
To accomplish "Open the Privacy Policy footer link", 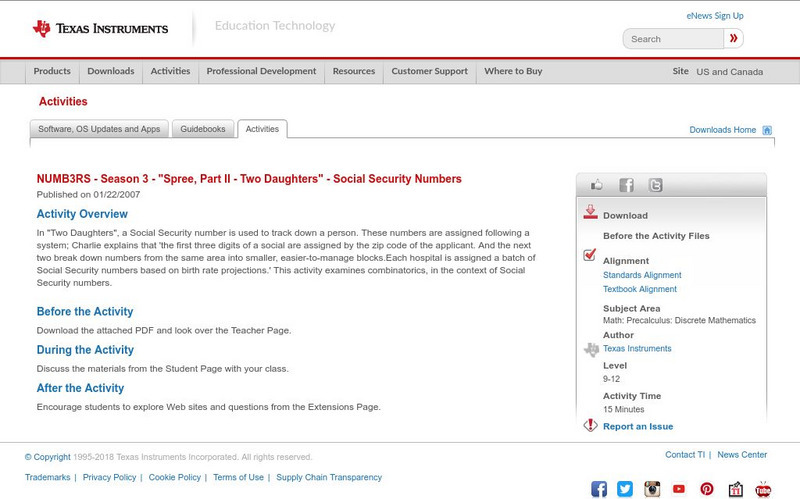I will pos(109,477).
